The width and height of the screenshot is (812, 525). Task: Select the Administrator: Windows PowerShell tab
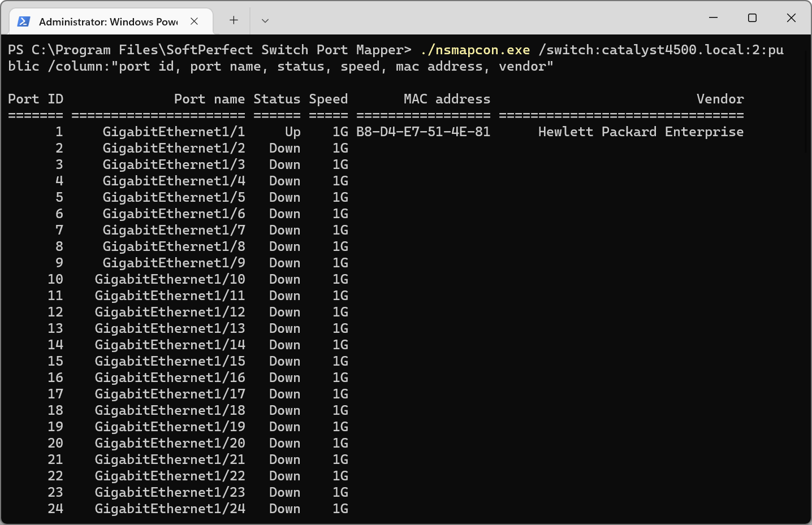pos(107,21)
